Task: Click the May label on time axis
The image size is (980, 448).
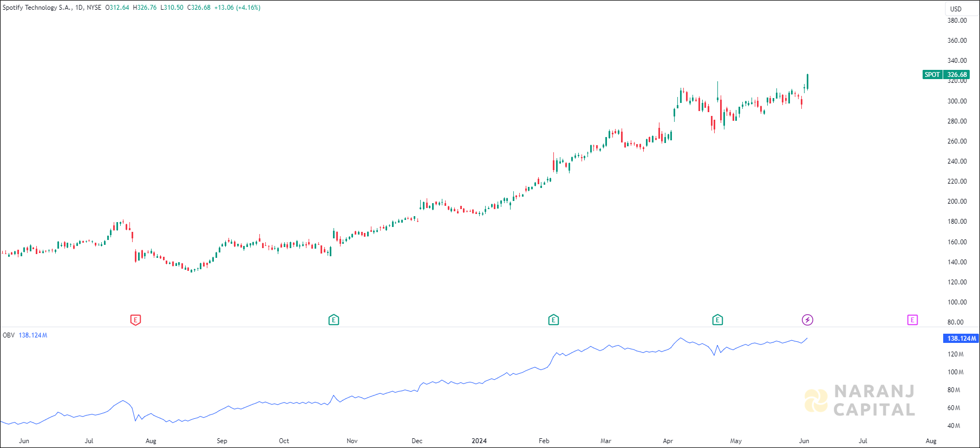Action: [736, 441]
